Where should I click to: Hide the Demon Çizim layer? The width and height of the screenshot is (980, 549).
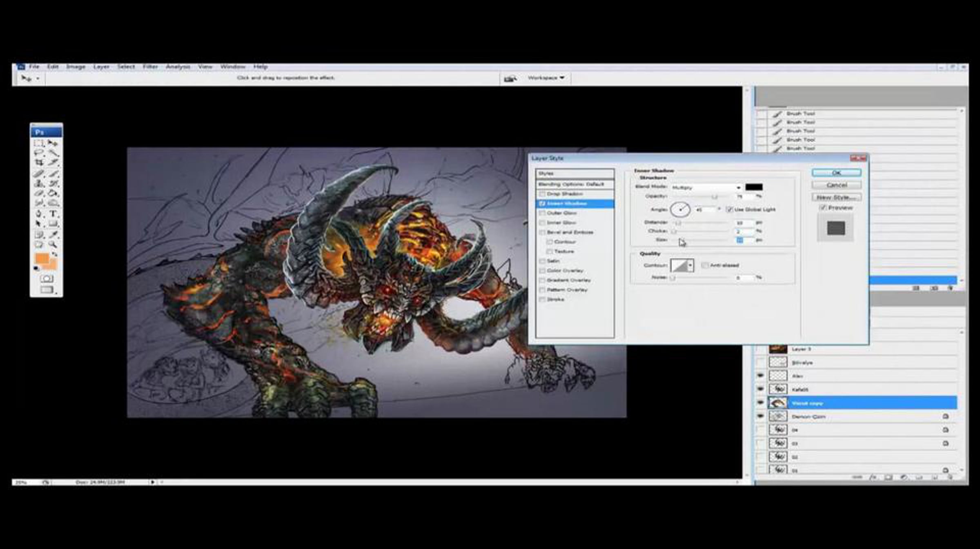tap(760, 416)
